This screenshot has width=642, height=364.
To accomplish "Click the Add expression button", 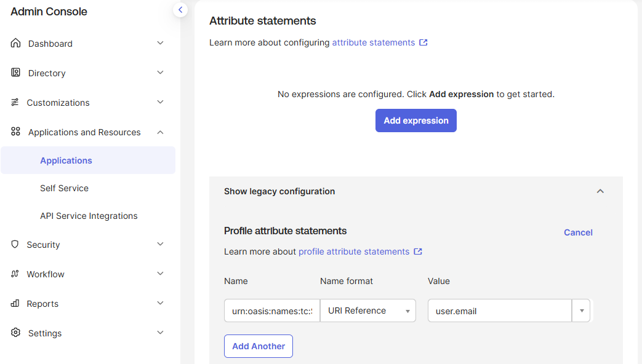I will tap(416, 121).
